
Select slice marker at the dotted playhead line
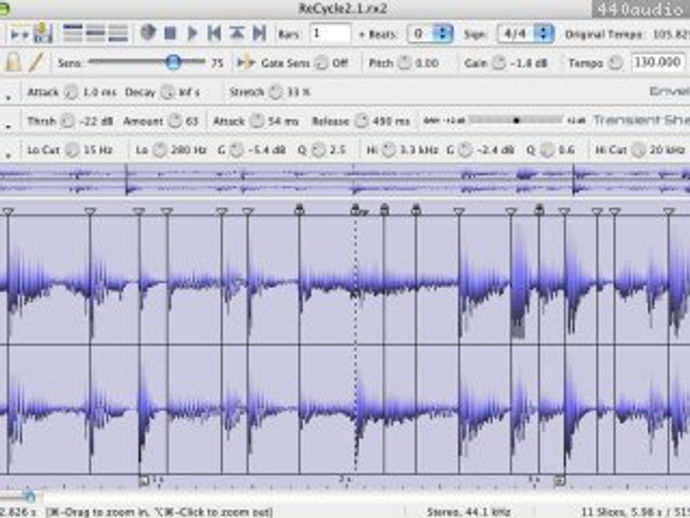356,210
